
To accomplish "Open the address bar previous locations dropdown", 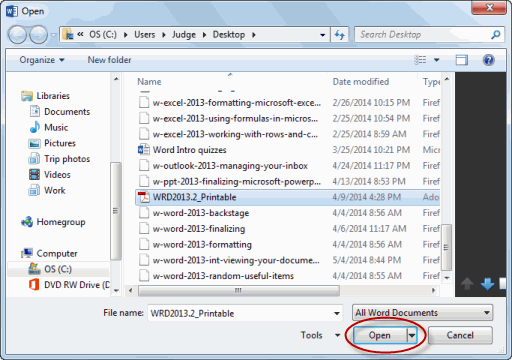I will (322, 35).
